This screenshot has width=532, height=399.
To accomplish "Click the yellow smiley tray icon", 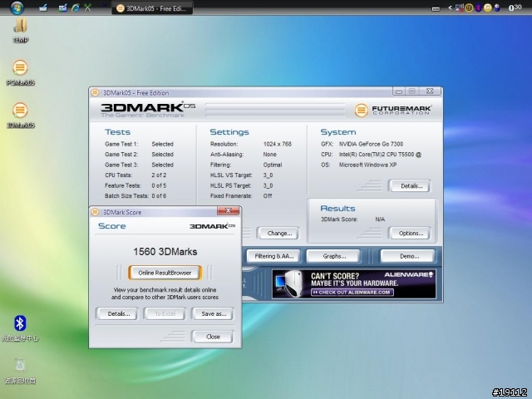I will (488, 7).
